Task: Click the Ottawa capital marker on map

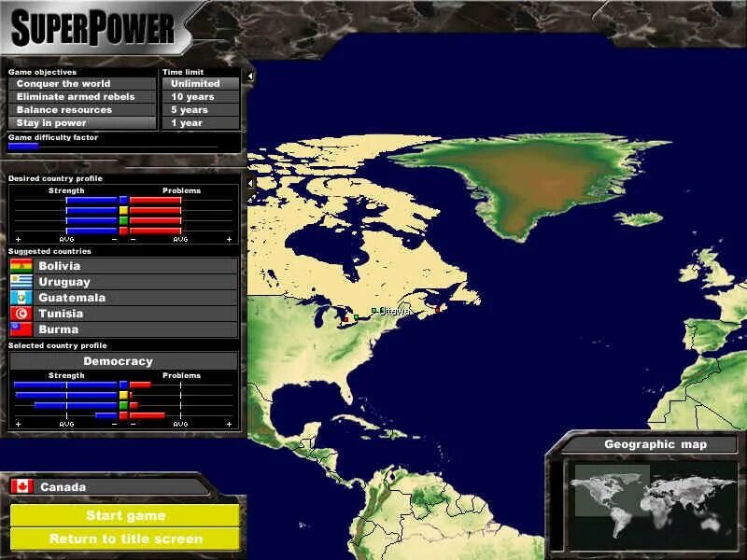Action: 374,311
